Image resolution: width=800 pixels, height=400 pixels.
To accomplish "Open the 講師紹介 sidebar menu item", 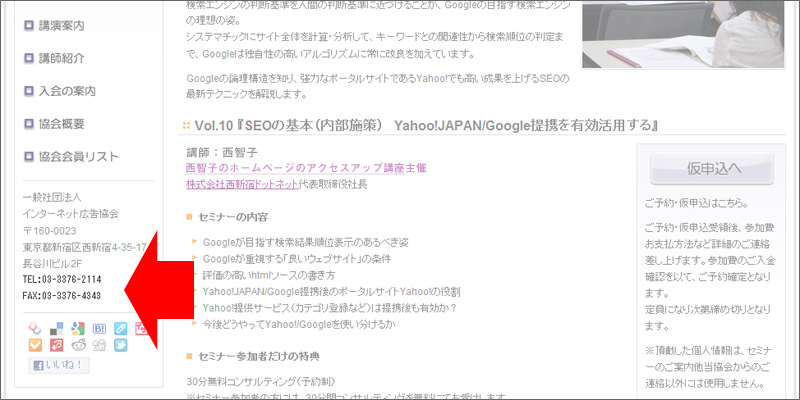I will (x=68, y=58).
